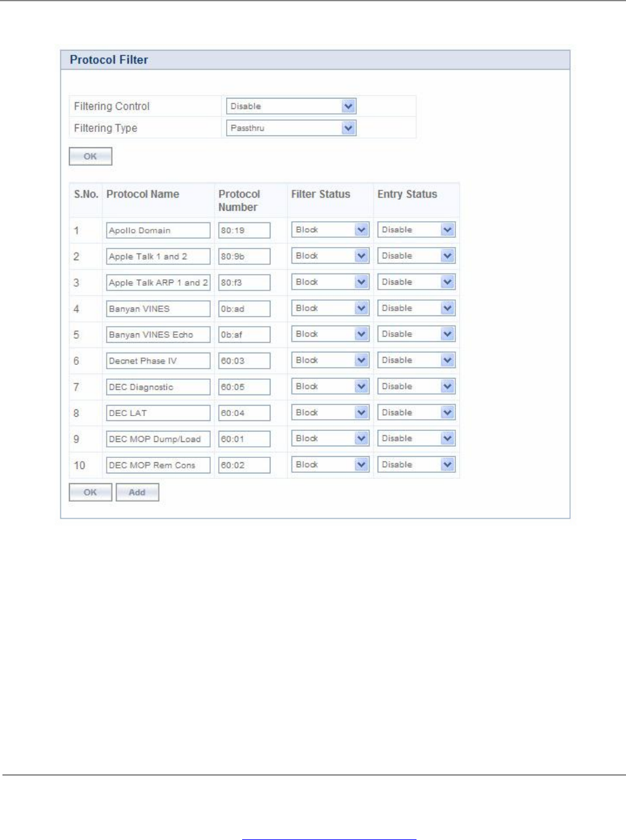Open Entry Status dropdown for DEC Diagnostic
The width and height of the screenshot is (626, 840).
417,386
